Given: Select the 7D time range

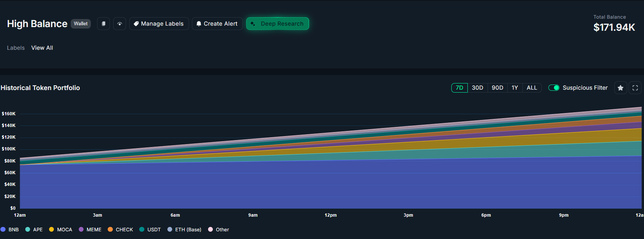Looking at the screenshot, I should pos(459,88).
